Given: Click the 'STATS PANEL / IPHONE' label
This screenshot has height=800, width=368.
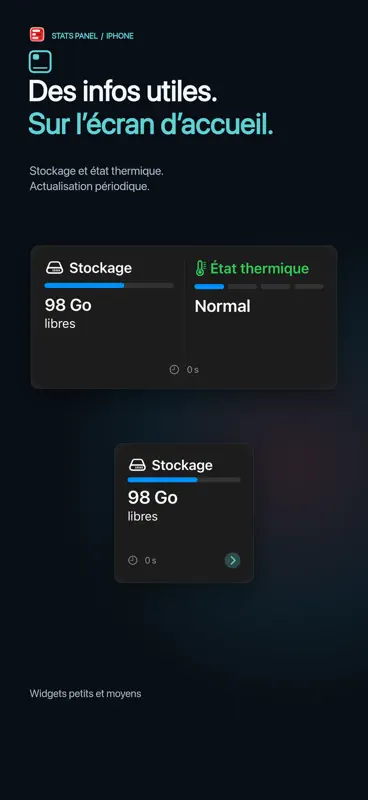Looking at the screenshot, I should click(x=92, y=36).
